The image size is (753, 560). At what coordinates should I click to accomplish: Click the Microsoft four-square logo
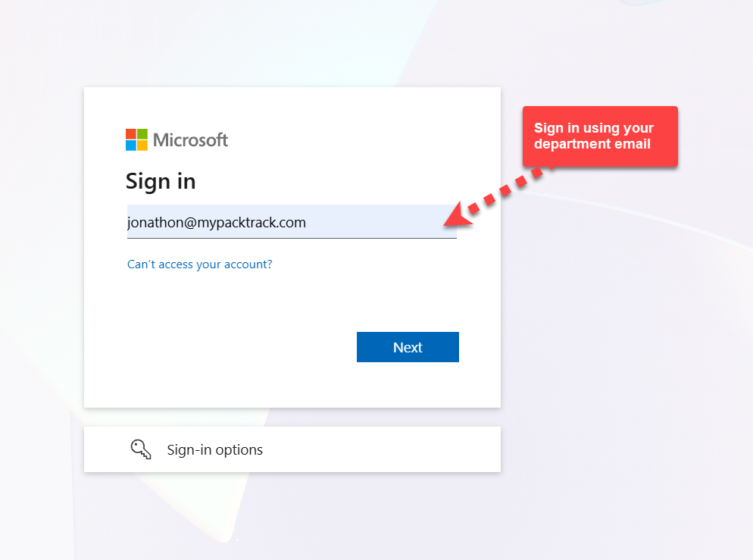tap(136, 139)
